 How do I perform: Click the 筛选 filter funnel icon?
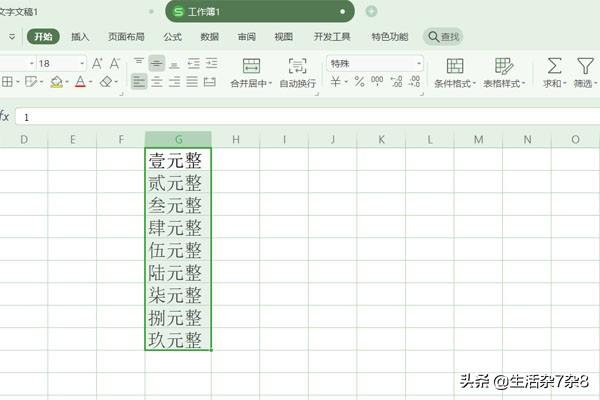point(585,66)
